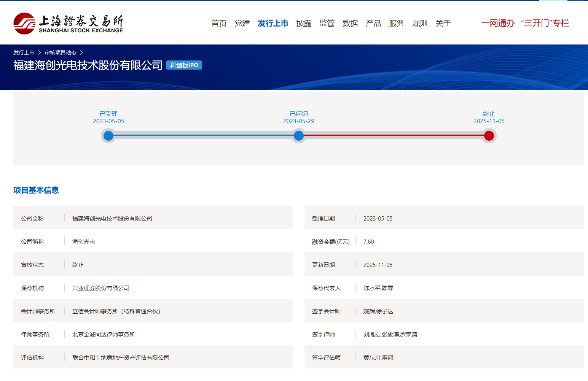Open the 产品 menu item

pyautogui.click(x=373, y=24)
